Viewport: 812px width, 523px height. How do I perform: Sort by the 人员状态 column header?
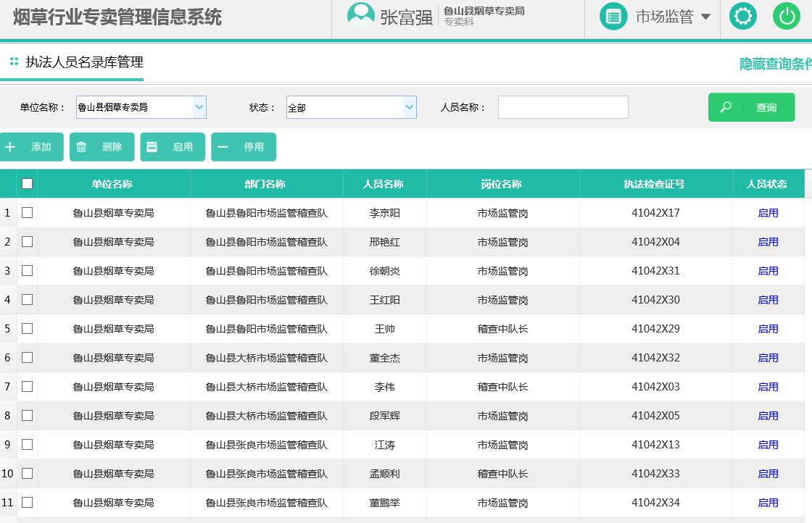[x=767, y=184]
